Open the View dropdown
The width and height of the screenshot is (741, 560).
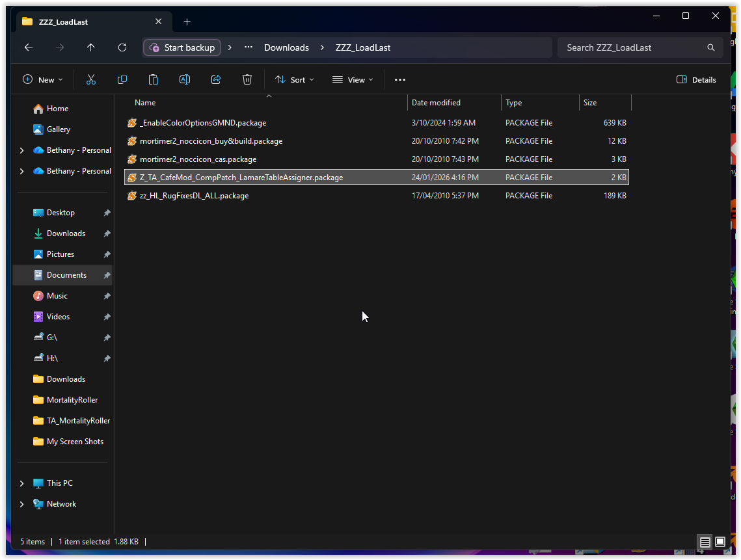click(353, 79)
